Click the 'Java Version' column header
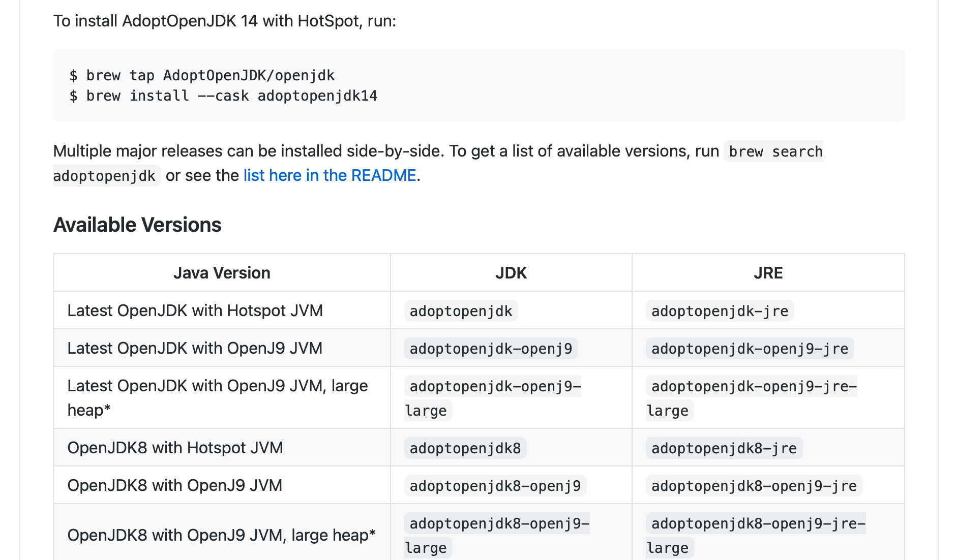This screenshot has width=957, height=560. click(222, 273)
